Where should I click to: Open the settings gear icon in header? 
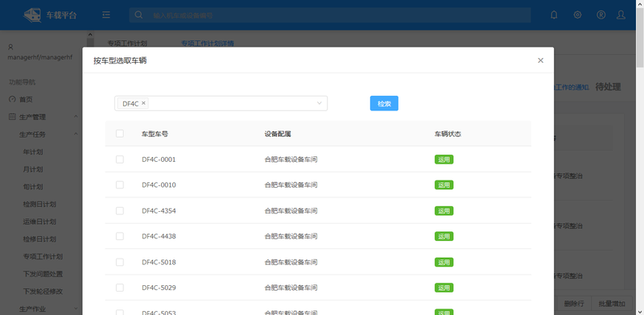pyautogui.click(x=577, y=15)
